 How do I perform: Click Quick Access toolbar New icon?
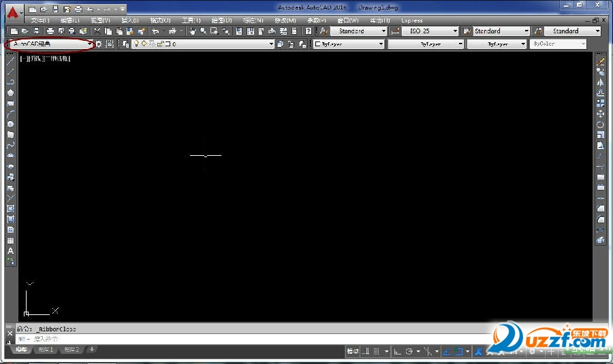(33, 9)
